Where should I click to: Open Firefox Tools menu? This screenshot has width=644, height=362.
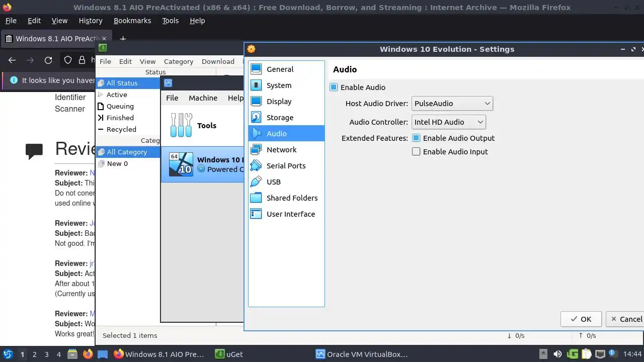click(170, 21)
